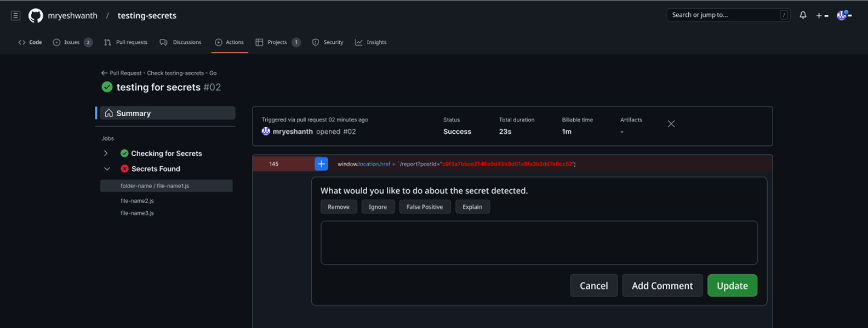Choose the Explain option
Screen dimensions: 868x328
click(472, 207)
